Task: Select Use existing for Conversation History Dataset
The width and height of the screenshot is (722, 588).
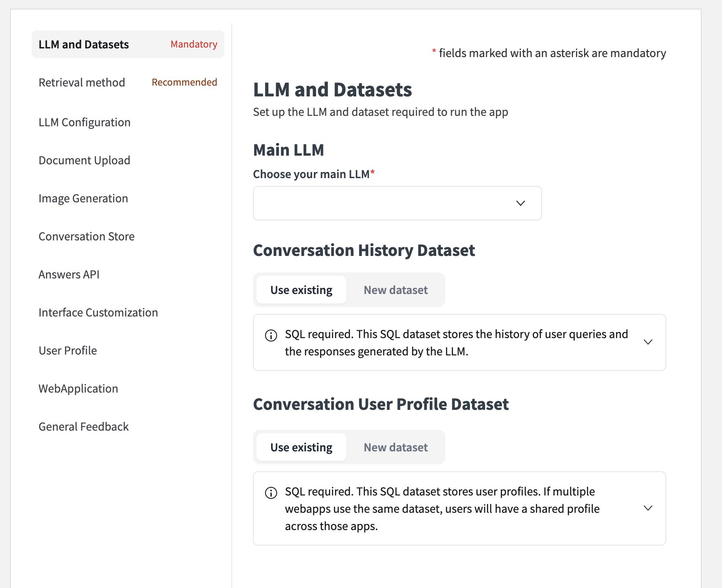Action: (301, 290)
